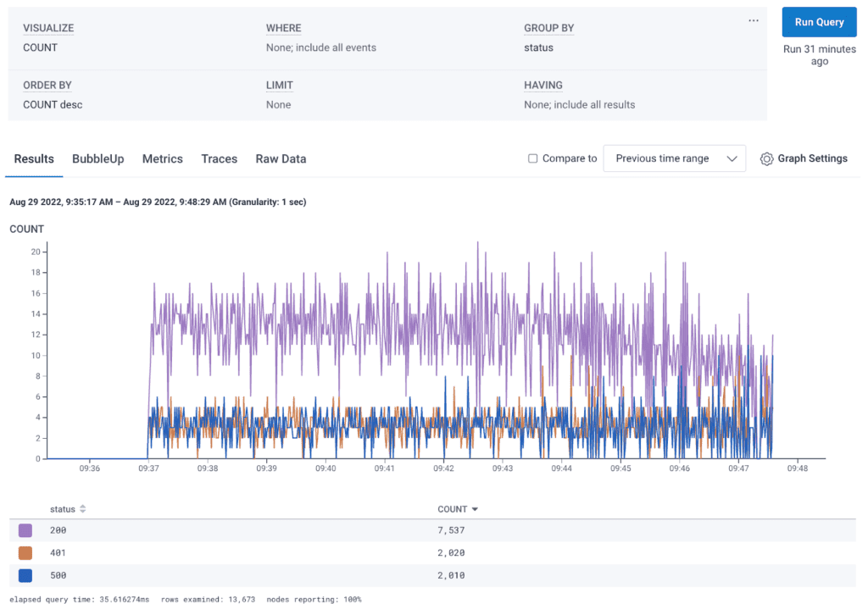Expand the Previous time range dropdown
The image size is (868, 604).
point(674,158)
